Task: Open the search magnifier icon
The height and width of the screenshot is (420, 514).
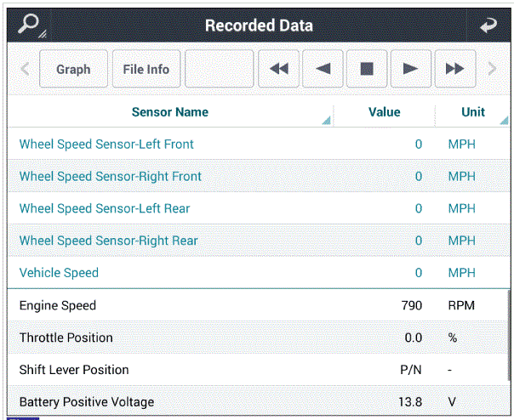Action: [x=29, y=25]
